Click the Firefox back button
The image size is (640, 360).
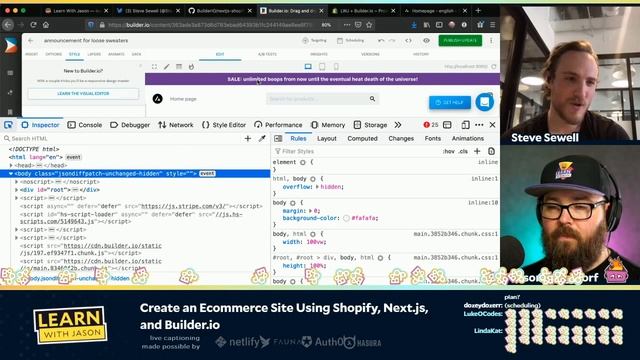8,25
